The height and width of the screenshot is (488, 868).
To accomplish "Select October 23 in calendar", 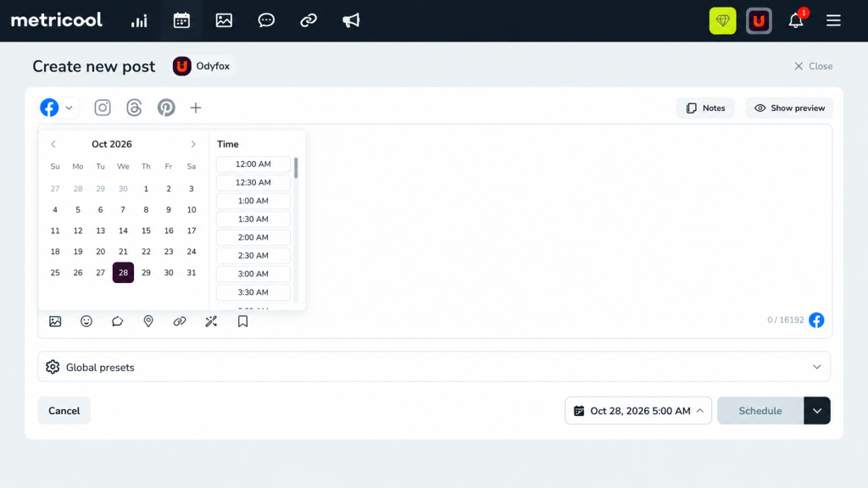I will [x=169, y=252].
